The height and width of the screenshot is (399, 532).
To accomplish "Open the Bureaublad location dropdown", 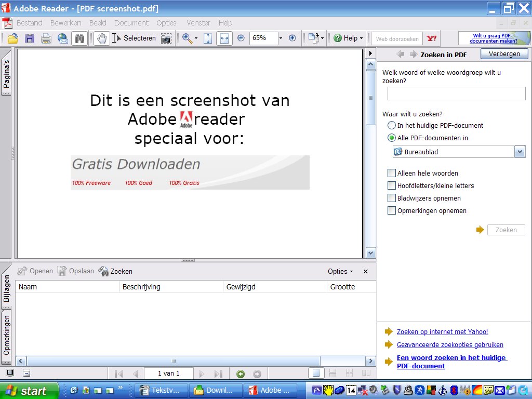I will coord(520,152).
